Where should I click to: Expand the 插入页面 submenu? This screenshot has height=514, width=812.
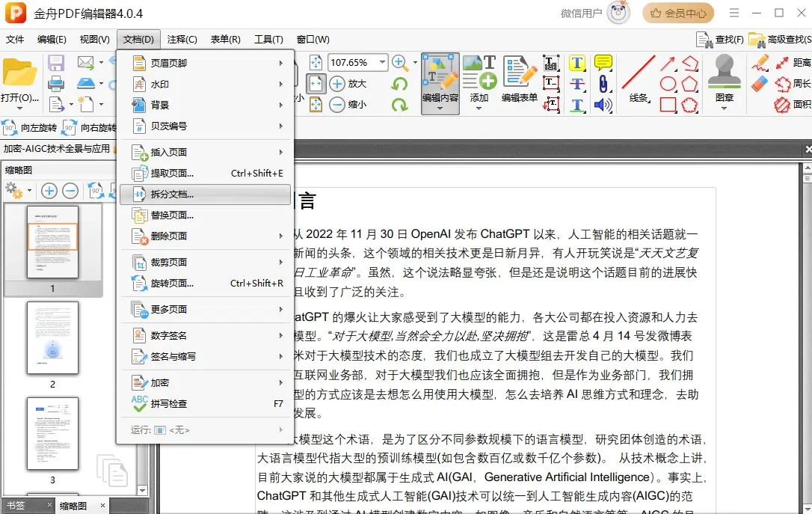[206, 153]
